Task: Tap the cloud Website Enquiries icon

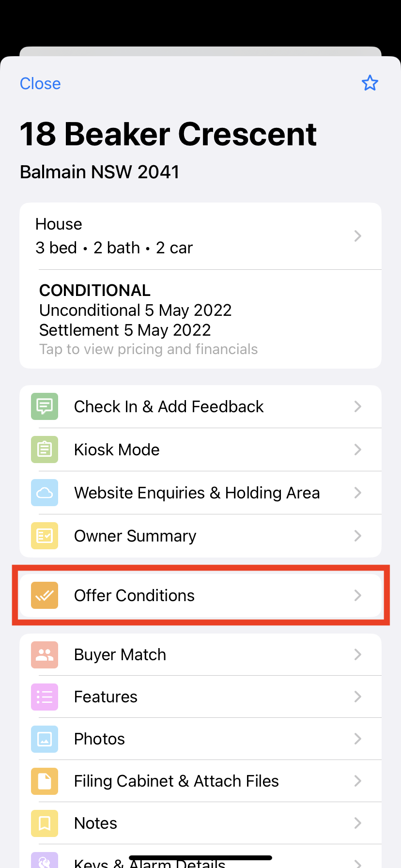Action: click(45, 493)
